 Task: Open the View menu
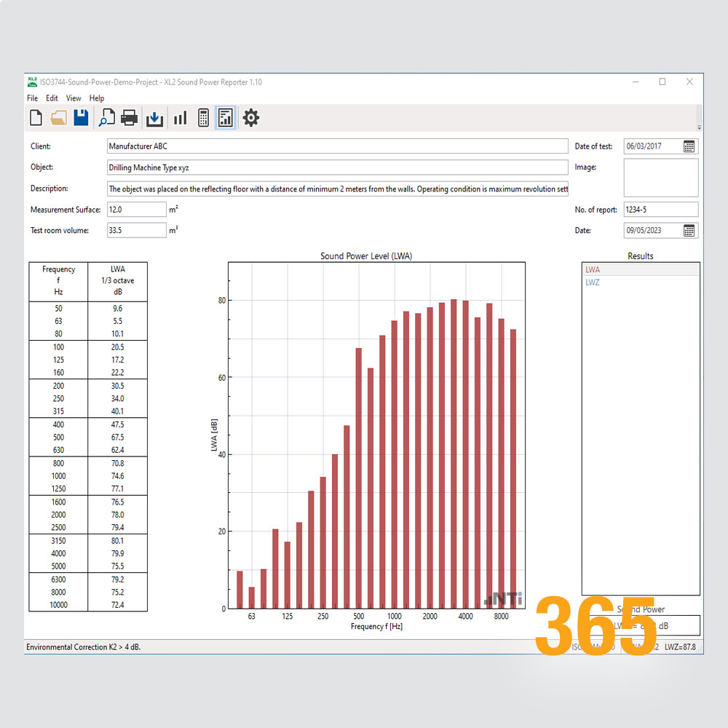(x=73, y=98)
